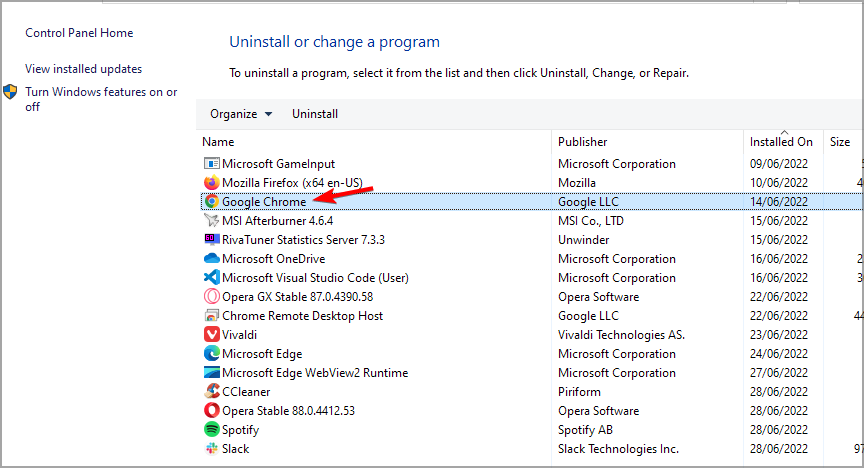Click install date 14/06/2022 for Chrome

click(x=779, y=202)
